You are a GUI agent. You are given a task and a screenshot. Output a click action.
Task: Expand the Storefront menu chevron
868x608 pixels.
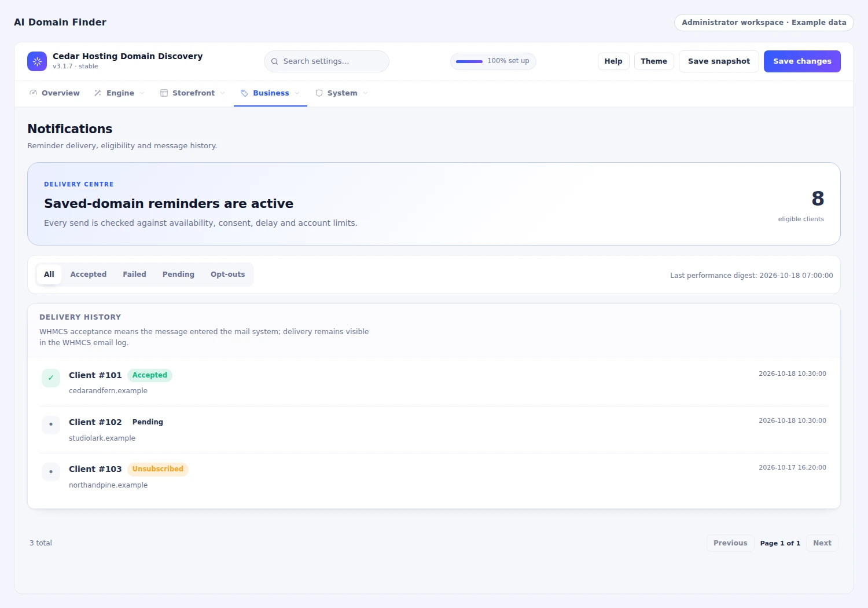[223, 93]
